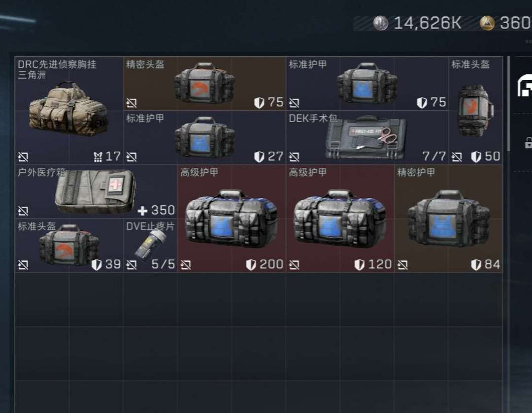Viewport: 532px width, 413px height.
Task: Click the 高级护甲 bag with 120 durability
Action: point(340,219)
